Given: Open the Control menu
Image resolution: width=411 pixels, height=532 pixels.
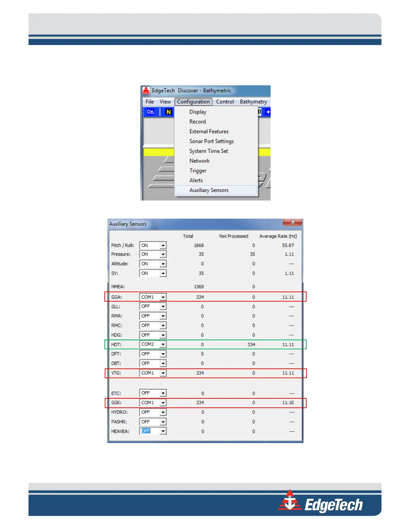Looking at the screenshot, I should 225,102.
